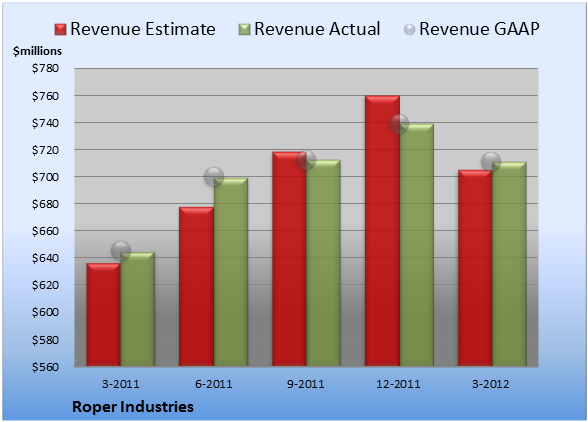
Task: Select the Revenue GAAP legend label
Action: click(479, 29)
